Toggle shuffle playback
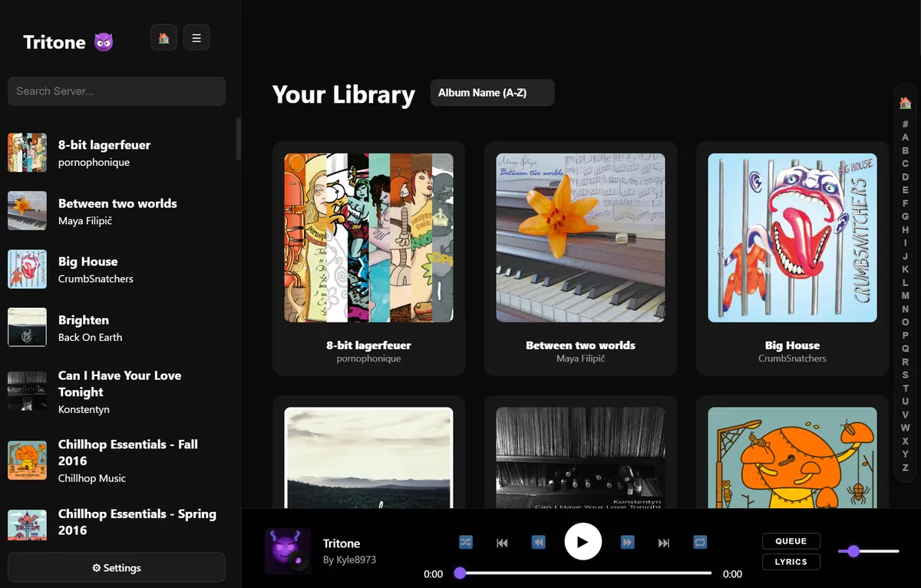Viewport: 921px width, 588px height. coord(466,542)
